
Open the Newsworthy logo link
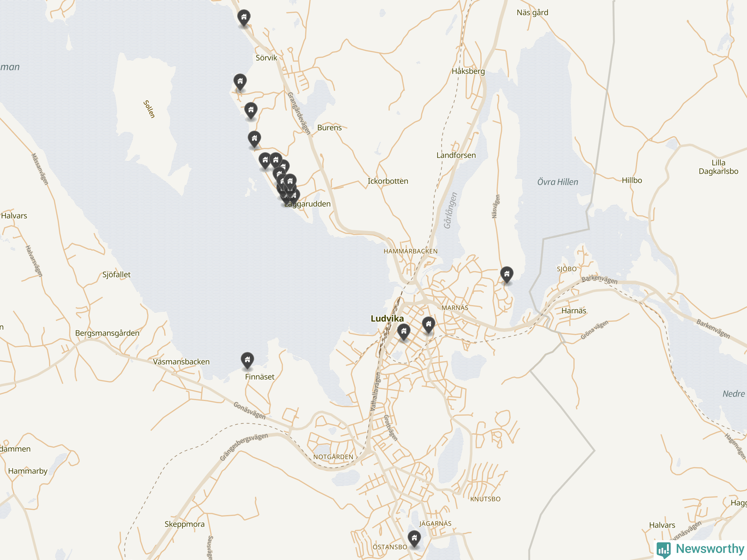pyautogui.click(x=700, y=549)
